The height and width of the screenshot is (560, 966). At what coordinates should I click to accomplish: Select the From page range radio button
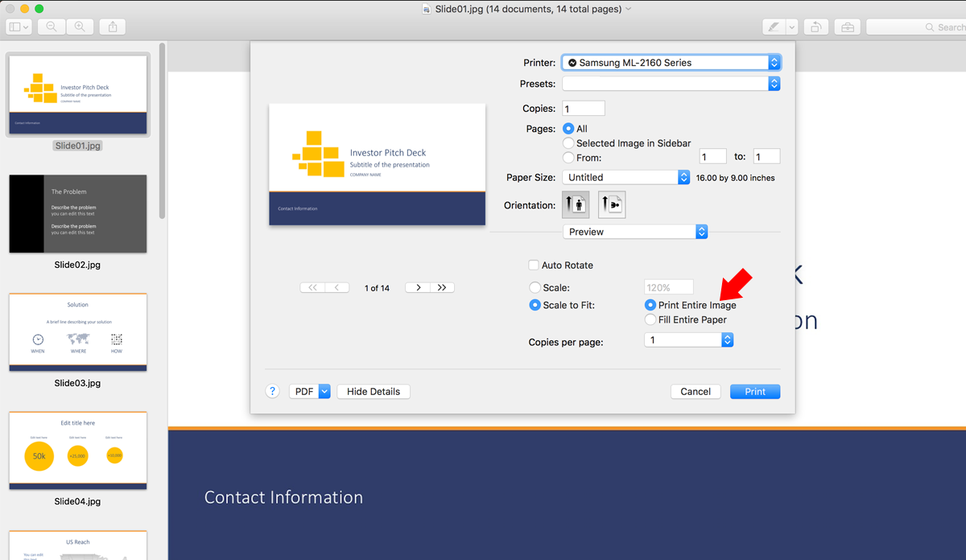569,158
